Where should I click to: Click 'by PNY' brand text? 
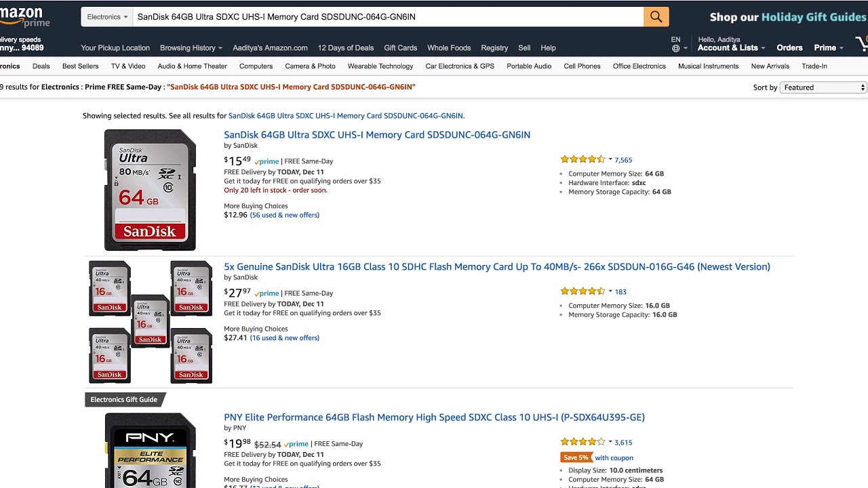pos(235,428)
